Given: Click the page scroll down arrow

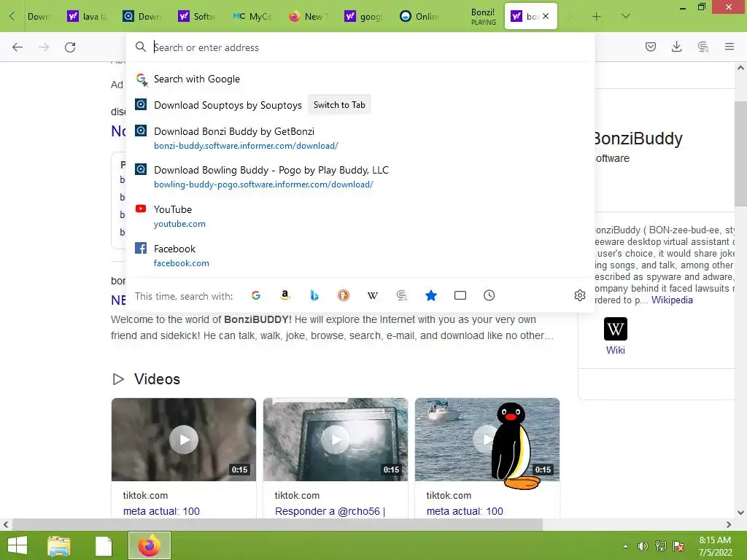Looking at the screenshot, I should click(740, 513).
